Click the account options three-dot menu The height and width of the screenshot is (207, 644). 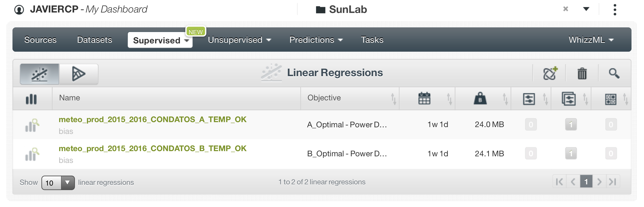pos(615,9)
